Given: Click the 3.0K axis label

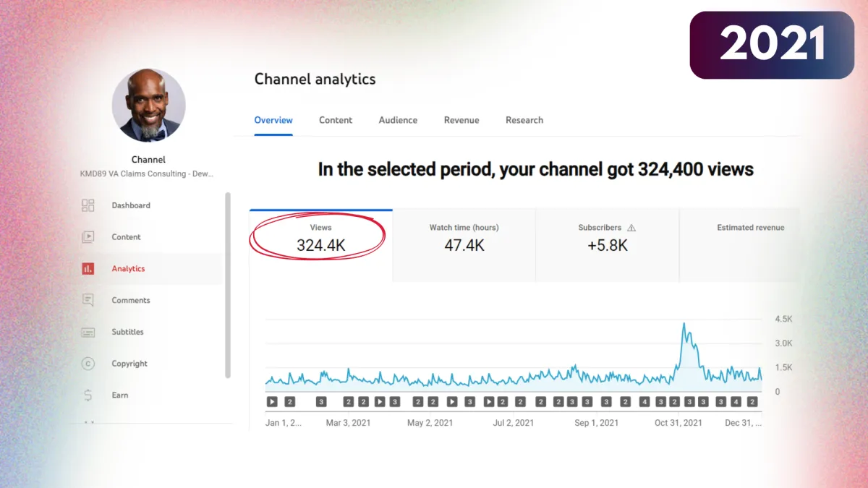Looking at the screenshot, I should [783, 343].
